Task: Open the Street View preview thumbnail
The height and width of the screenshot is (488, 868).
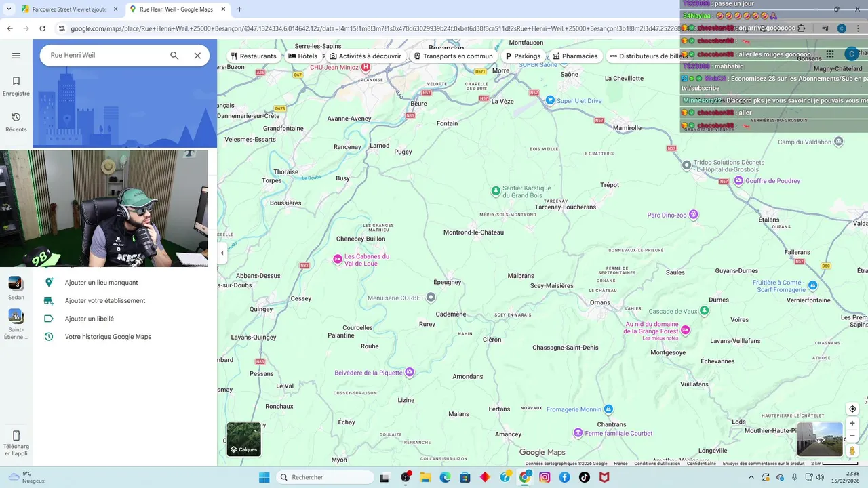Action: (820, 439)
